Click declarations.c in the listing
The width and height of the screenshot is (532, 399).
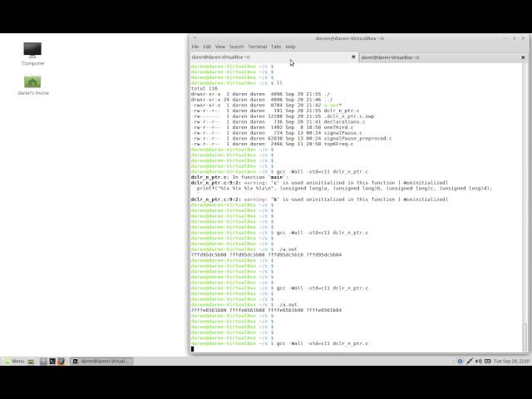click(344, 122)
